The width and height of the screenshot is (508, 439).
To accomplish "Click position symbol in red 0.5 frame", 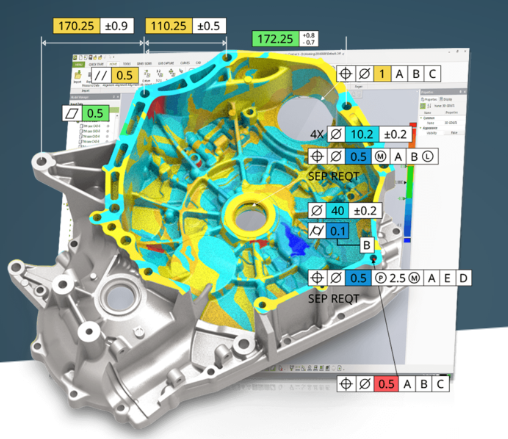I will pyautogui.click(x=346, y=384).
